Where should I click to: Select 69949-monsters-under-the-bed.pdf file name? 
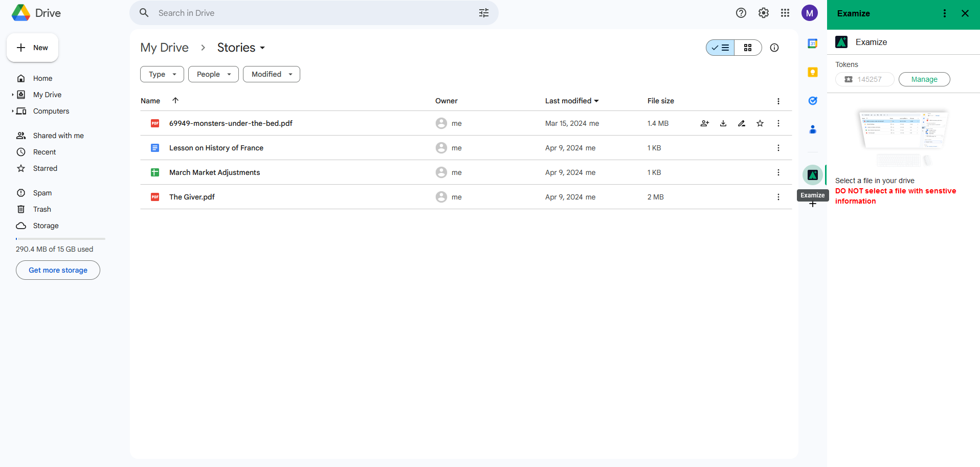point(231,123)
